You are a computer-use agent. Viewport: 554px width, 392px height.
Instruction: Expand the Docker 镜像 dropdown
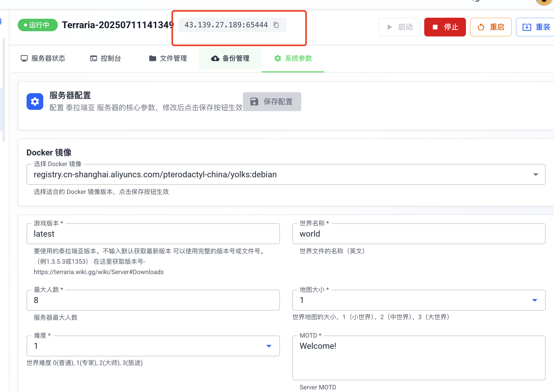(x=535, y=174)
